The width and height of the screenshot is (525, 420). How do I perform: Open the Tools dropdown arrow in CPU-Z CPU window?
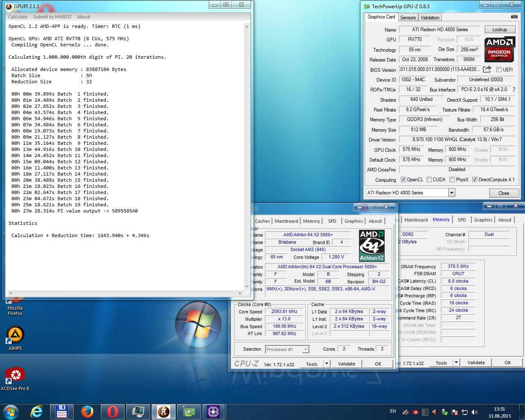pos(326,364)
